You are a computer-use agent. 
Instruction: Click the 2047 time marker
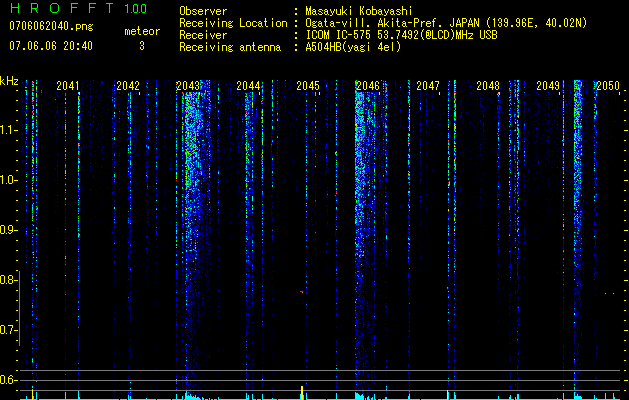click(x=428, y=86)
